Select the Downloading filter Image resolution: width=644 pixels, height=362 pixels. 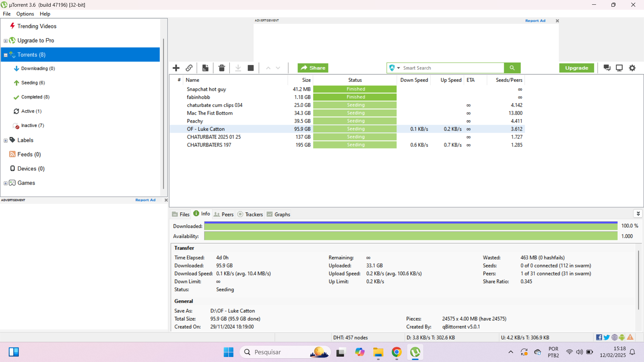click(38, 68)
